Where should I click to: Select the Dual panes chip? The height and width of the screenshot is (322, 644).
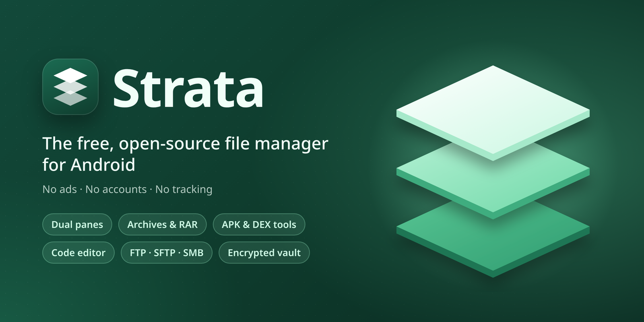(x=77, y=225)
